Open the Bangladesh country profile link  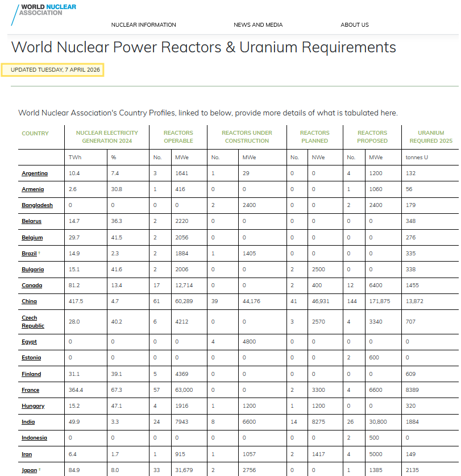(x=37, y=205)
